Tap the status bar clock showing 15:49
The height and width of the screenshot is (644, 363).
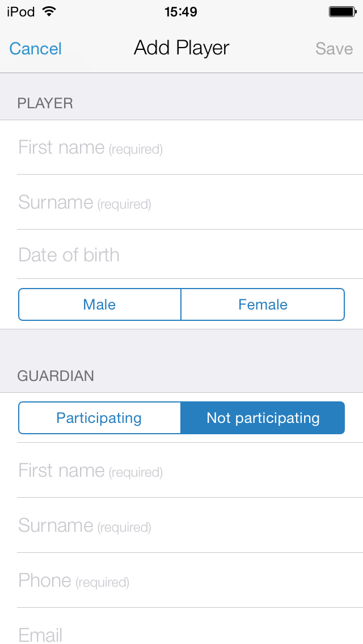pos(181,11)
